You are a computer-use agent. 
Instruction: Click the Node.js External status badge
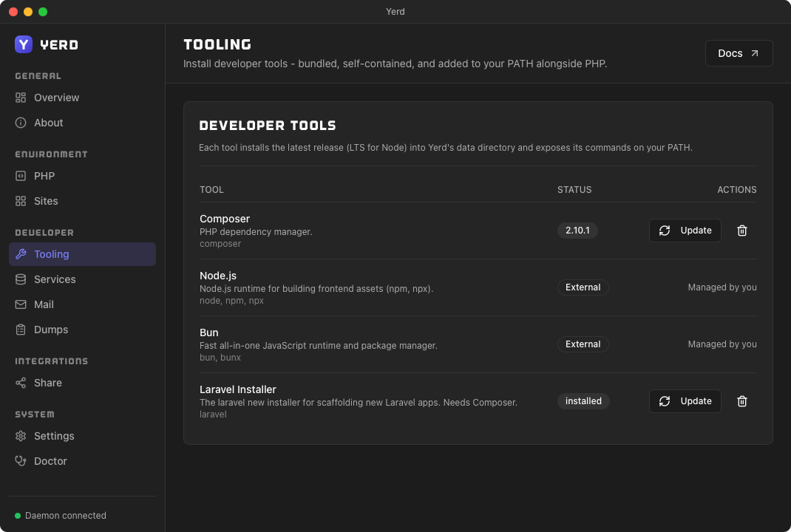[583, 287]
